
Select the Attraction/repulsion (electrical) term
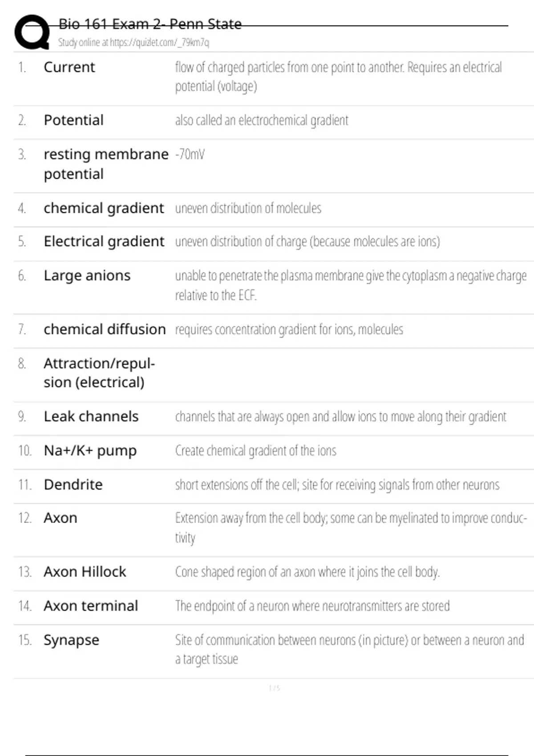(99, 373)
